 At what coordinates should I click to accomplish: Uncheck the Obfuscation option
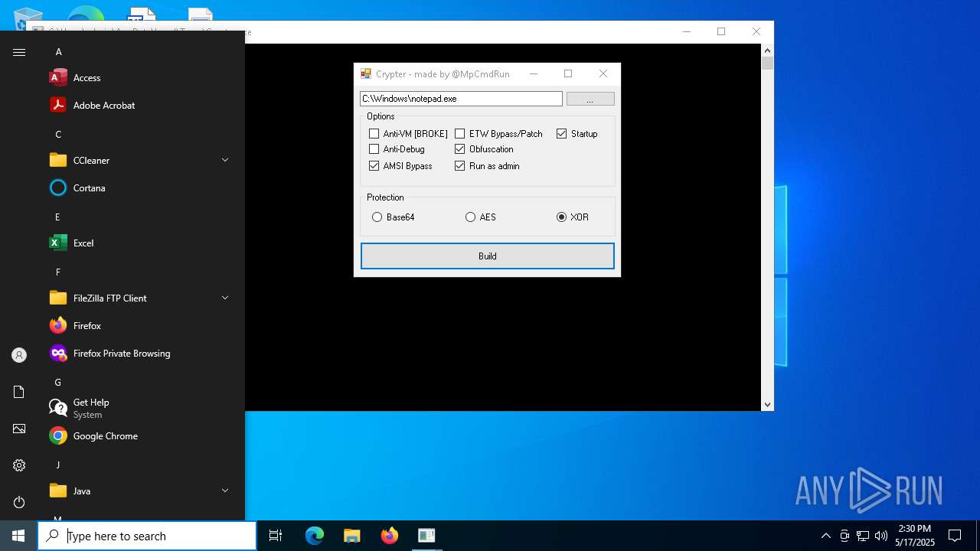coord(459,149)
